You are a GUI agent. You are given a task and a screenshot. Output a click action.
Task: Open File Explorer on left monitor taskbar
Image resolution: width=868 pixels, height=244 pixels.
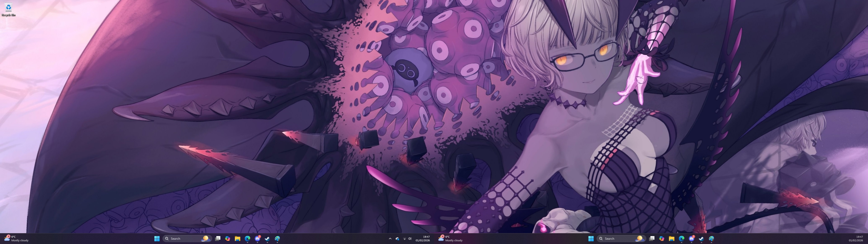(x=237, y=239)
